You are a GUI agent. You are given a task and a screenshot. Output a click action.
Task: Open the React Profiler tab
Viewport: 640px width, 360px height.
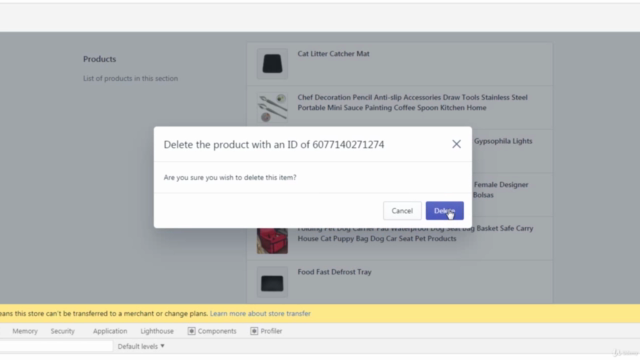266,331
